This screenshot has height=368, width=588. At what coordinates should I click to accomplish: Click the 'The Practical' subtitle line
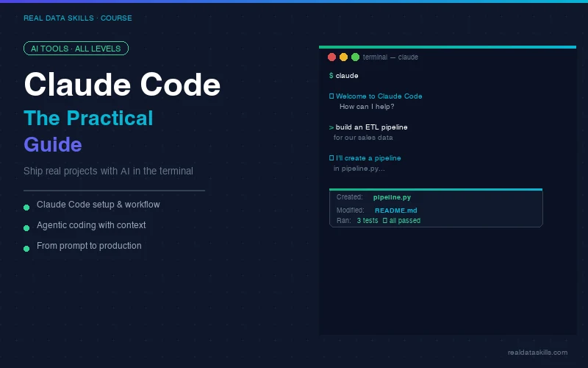(88, 118)
